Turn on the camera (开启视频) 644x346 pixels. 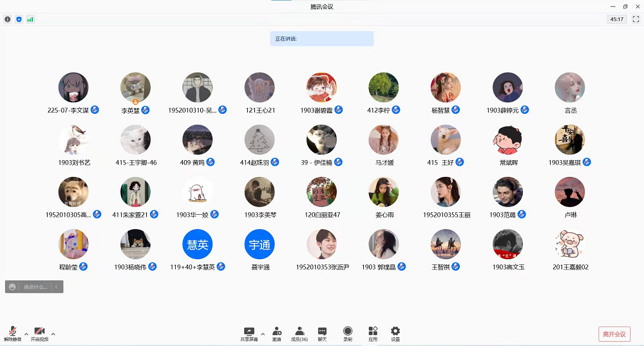coord(39,332)
